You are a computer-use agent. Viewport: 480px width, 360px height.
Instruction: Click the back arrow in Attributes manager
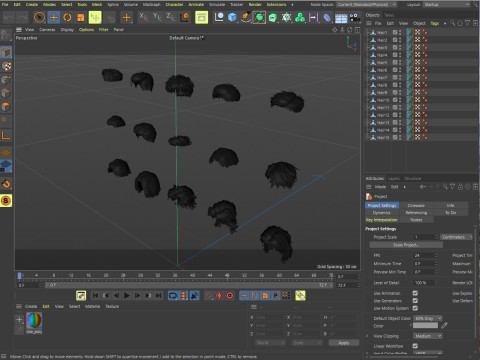(423, 187)
